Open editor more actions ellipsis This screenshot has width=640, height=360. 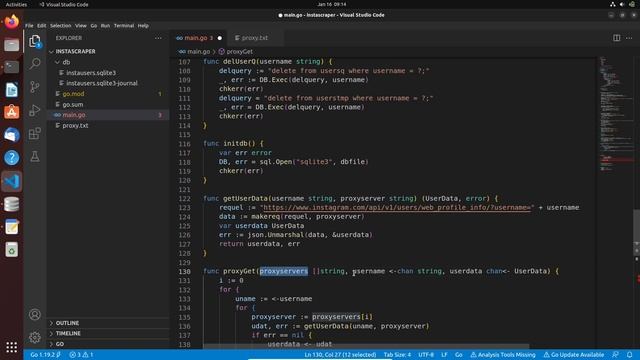tap(629, 38)
